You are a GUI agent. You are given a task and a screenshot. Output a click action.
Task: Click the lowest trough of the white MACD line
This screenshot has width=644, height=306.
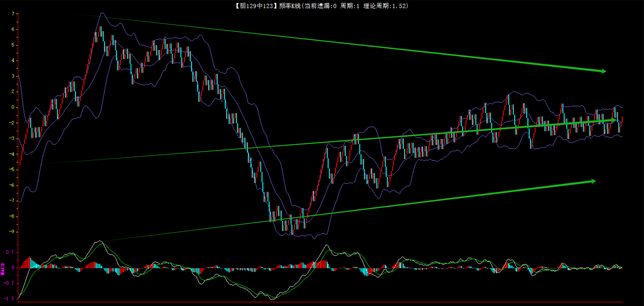pyautogui.click(x=272, y=299)
